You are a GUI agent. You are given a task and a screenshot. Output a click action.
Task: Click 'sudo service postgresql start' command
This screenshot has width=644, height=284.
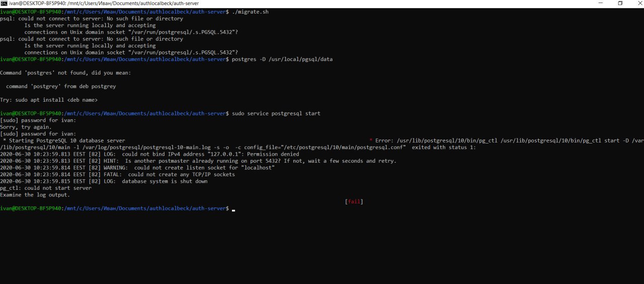click(276, 114)
